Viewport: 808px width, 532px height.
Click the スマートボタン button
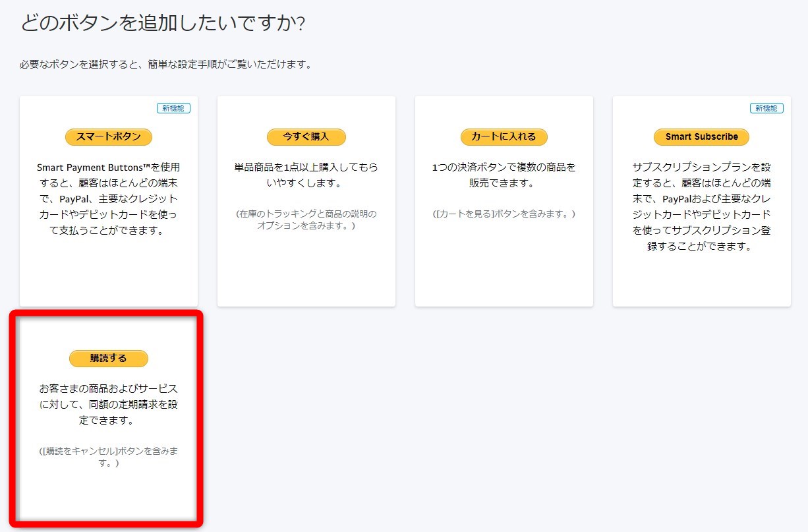click(108, 137)
